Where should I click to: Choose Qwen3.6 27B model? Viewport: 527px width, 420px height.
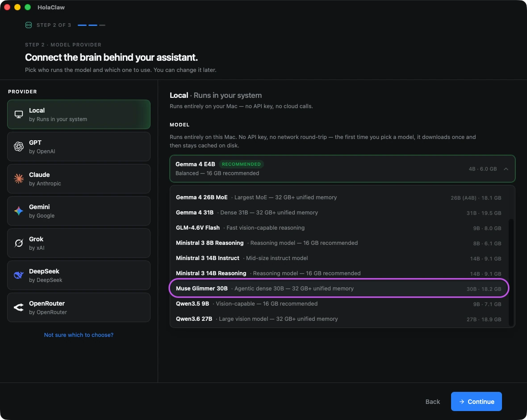339,319
